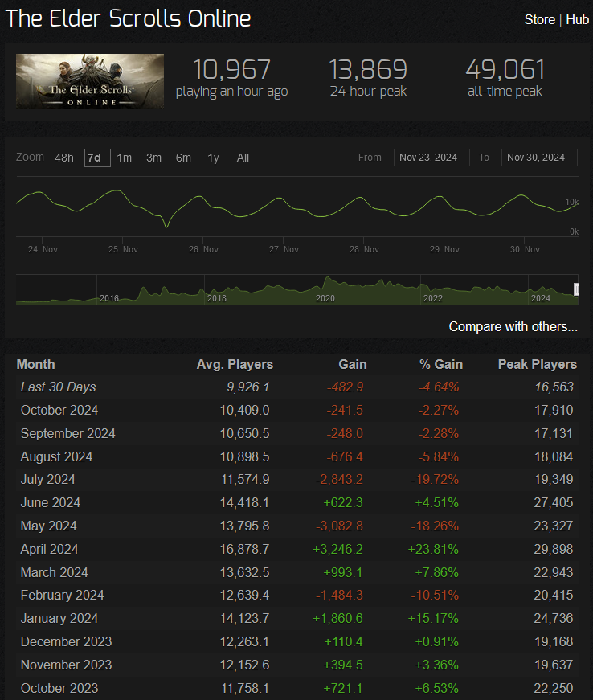Click the Month column header

(35, 364)
